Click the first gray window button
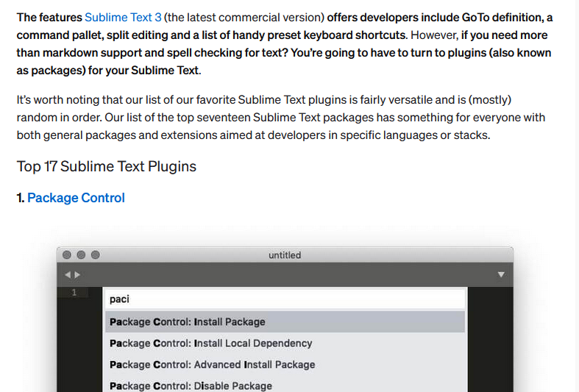The height and width of the screenshot is (392, 579). click(67, 255)
